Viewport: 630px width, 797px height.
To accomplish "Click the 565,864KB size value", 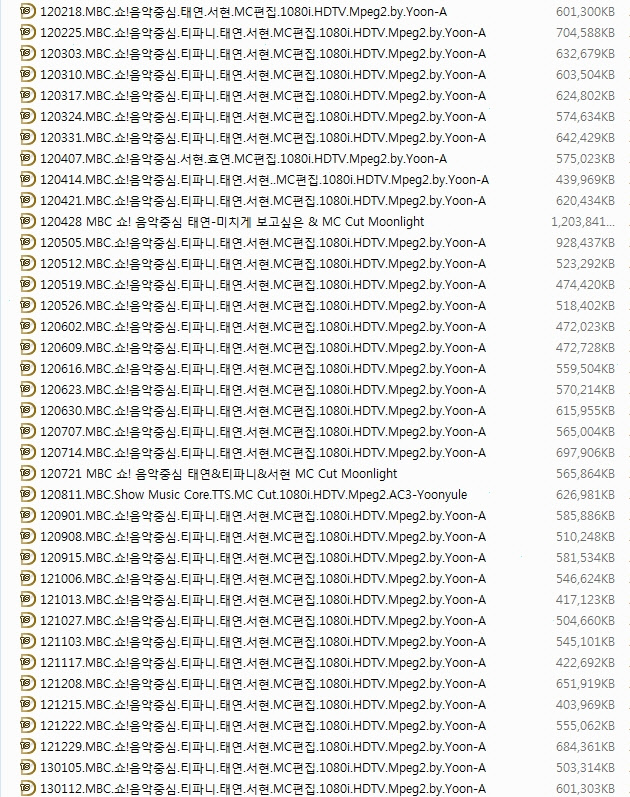I will click(x=585, y=474).
